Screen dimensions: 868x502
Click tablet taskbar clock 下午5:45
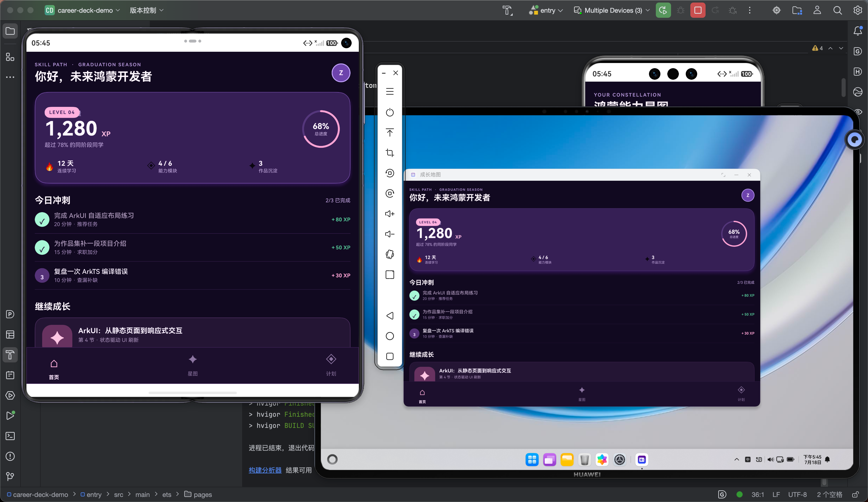pyautogui.click(x=812, y=460)
